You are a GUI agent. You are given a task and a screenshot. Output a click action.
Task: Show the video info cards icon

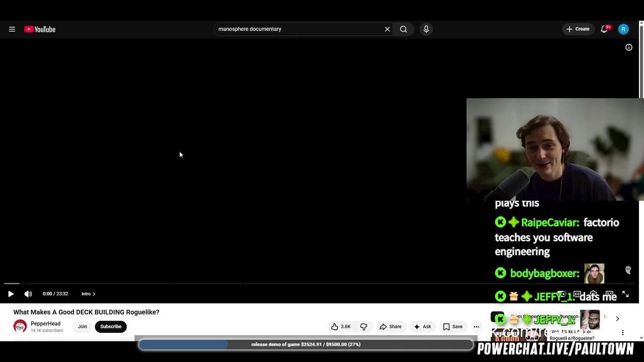coord(629,47)
